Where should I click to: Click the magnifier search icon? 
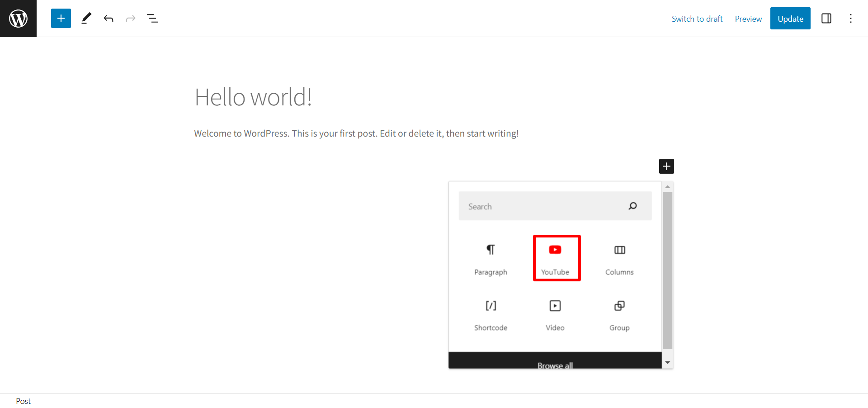632,206
